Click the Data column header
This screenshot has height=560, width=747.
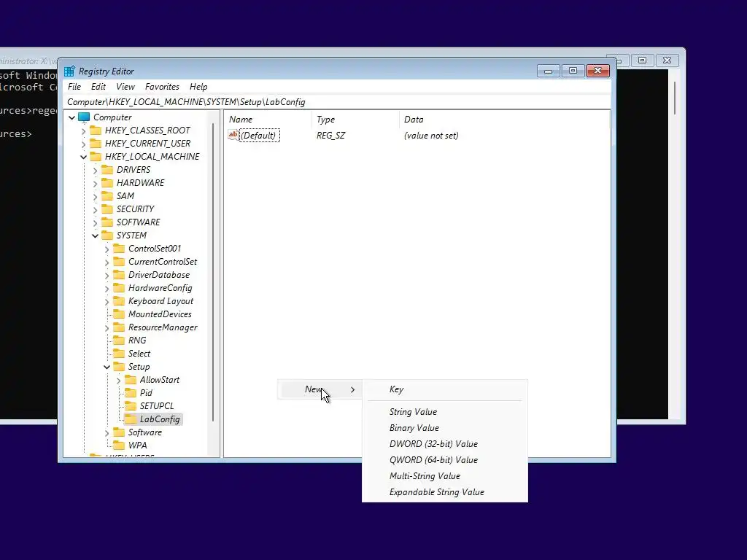pyautogui.click(x=504, y=120)
